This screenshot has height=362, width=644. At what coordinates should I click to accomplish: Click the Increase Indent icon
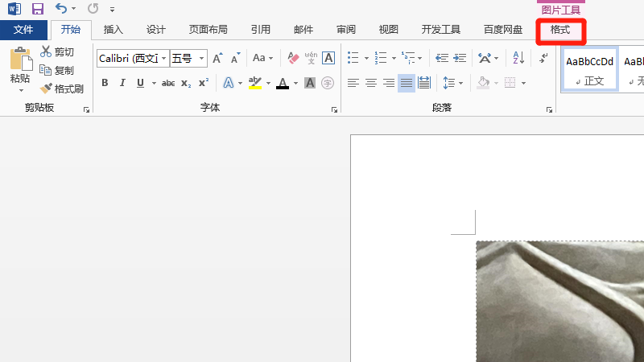pos(460,58)
